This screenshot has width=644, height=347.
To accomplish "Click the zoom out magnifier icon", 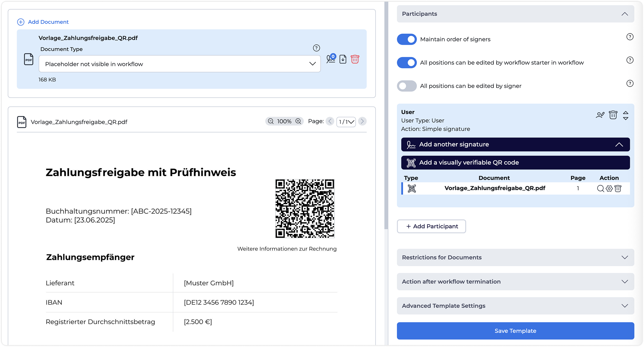I will (x=271, y=121).
